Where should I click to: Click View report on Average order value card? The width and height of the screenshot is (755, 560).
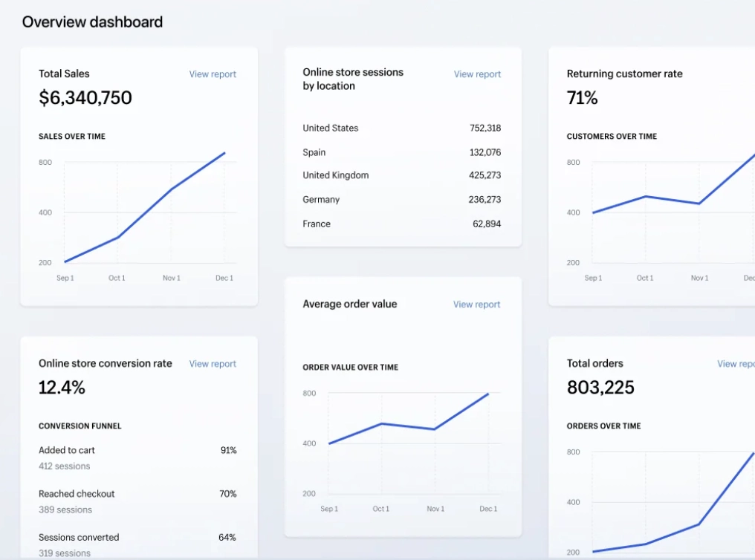(476, 305)
